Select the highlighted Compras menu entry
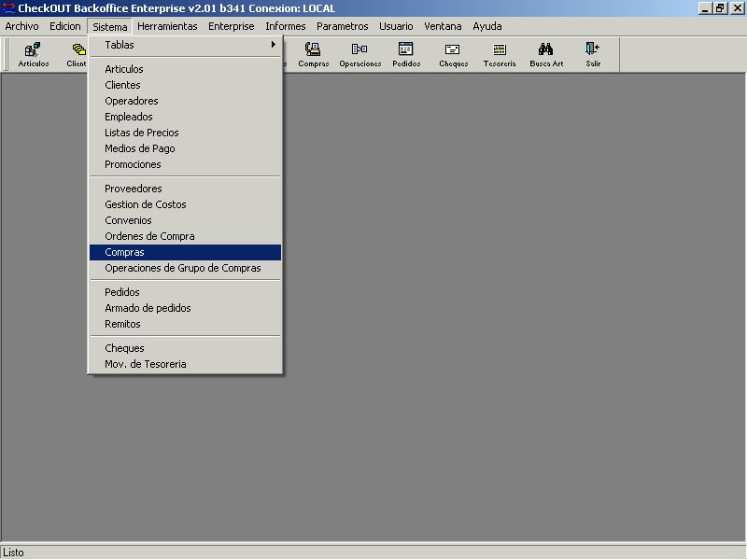 [x=185, y=252]
